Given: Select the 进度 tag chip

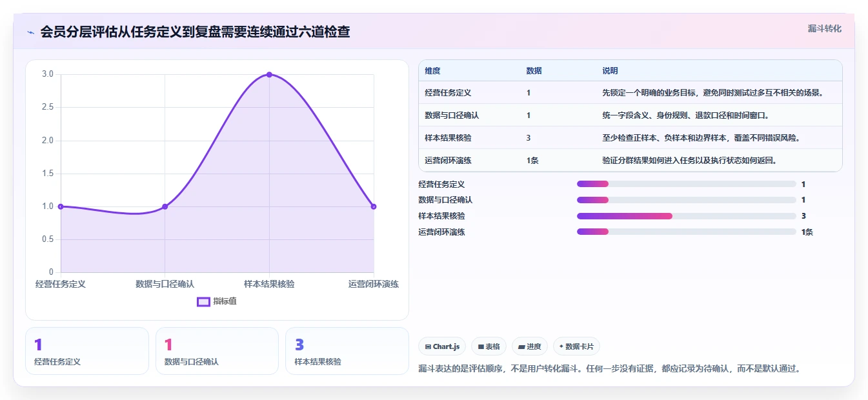Looking at the screenshot, I should [x=530, y=346].
